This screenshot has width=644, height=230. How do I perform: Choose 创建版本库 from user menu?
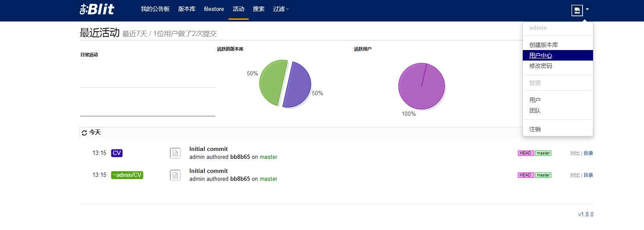pos(558,45)
